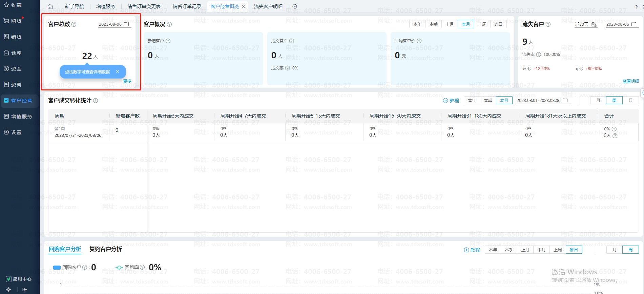Click the 教程 play icon in 客户成交转化统计
The width and height of the screenshot is (644, 294).
click(445, 101)
